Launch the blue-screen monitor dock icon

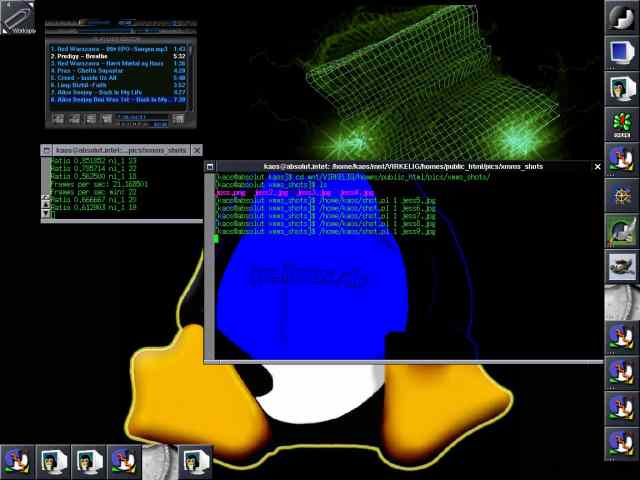click(622, 53)
